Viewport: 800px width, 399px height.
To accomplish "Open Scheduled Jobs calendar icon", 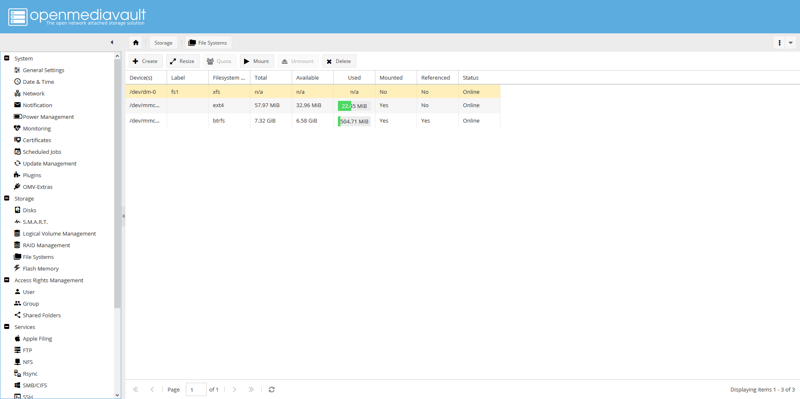I will coord(17,152).
